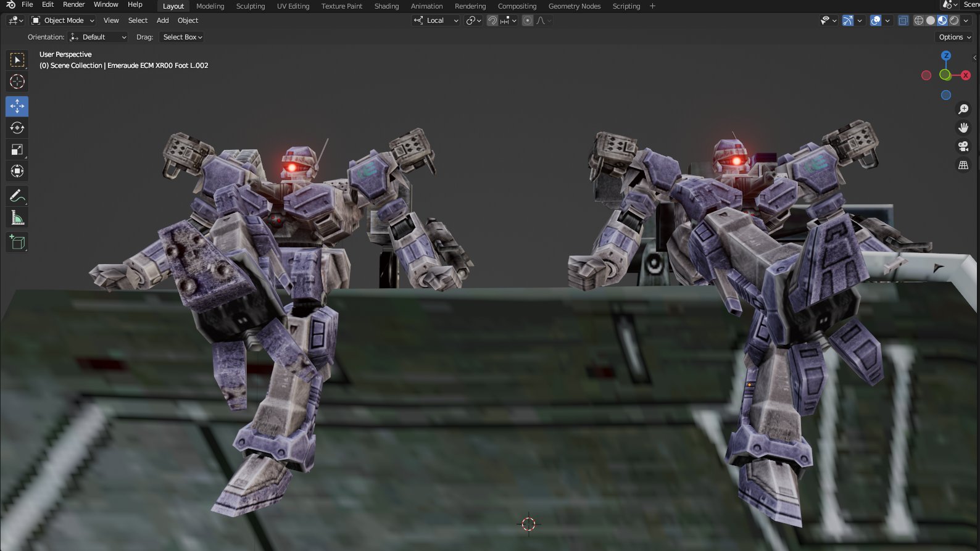Viewport: 980px width, 551px height.
Task: Pick the Scale tool
Action: pos(17,149)
